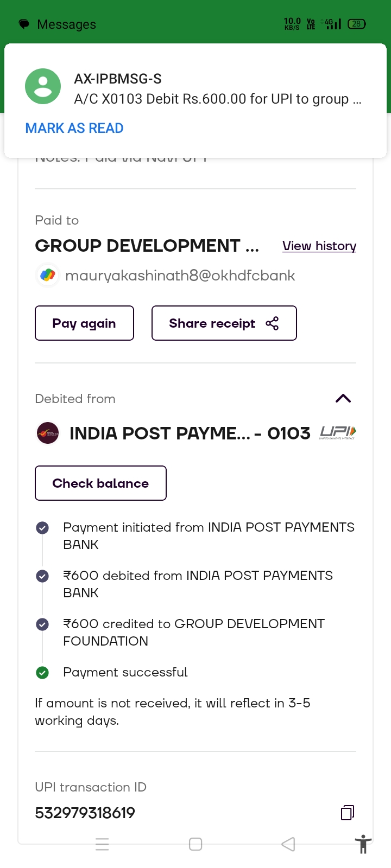Tap the share icon on Share receipt

[272, 323]
